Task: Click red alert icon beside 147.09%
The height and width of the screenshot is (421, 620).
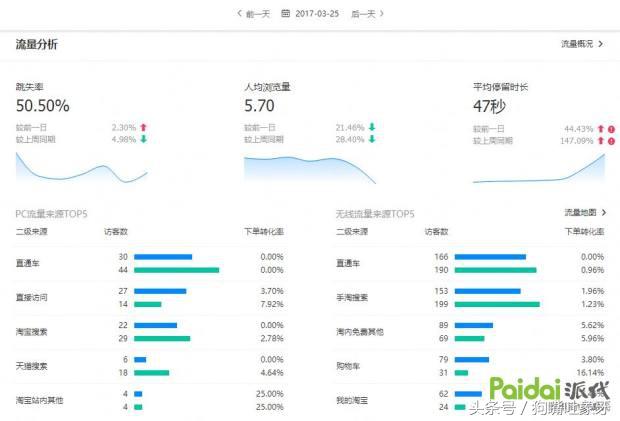Action: click(x=611, y=141)
